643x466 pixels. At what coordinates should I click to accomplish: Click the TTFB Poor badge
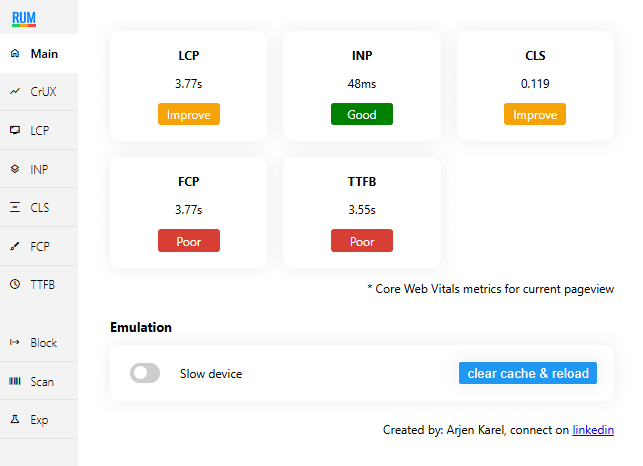(362, 241)
